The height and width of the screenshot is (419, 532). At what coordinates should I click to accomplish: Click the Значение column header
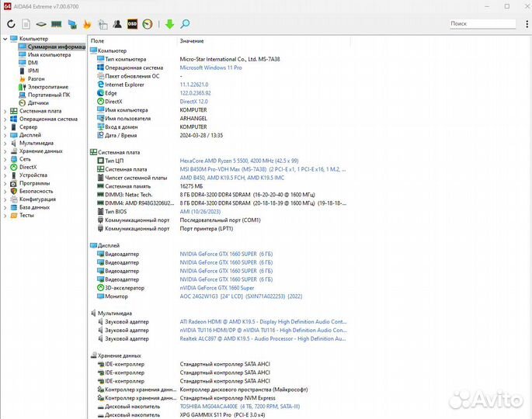(x=192, y=40)
